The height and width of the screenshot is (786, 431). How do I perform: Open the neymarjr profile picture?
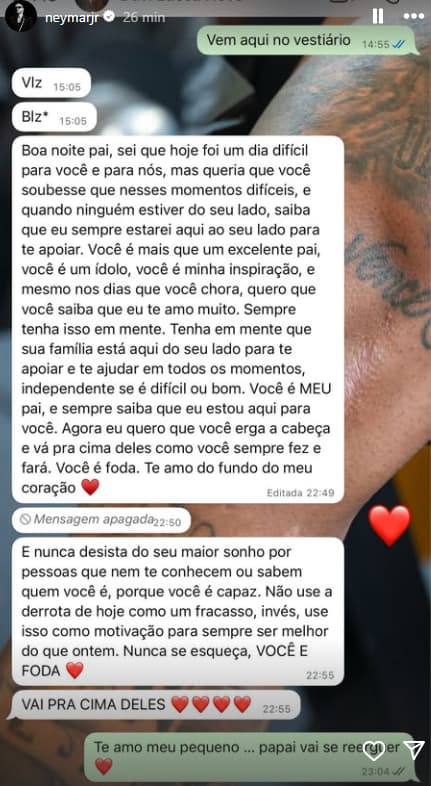[21, 17]
